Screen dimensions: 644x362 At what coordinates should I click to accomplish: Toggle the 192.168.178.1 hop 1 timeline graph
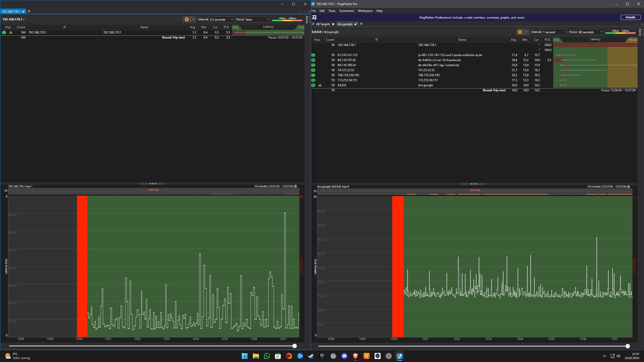point(295,186)
